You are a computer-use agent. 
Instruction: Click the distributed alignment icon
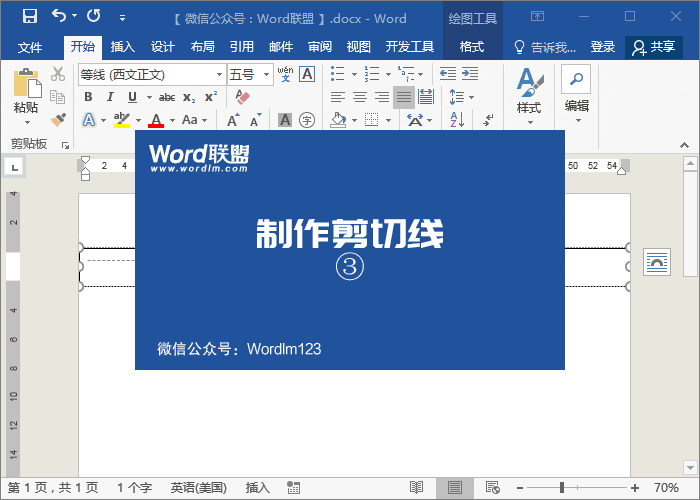[425, 97]
